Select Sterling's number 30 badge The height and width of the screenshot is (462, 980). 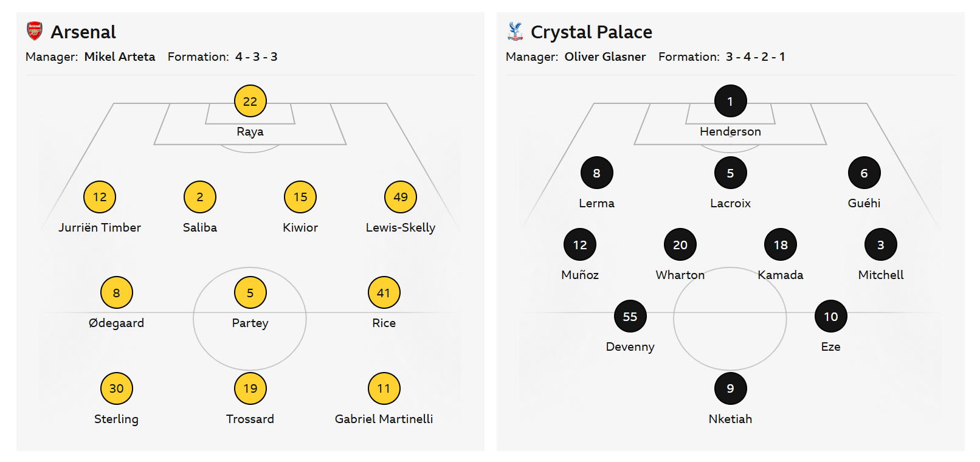point(116,388)
